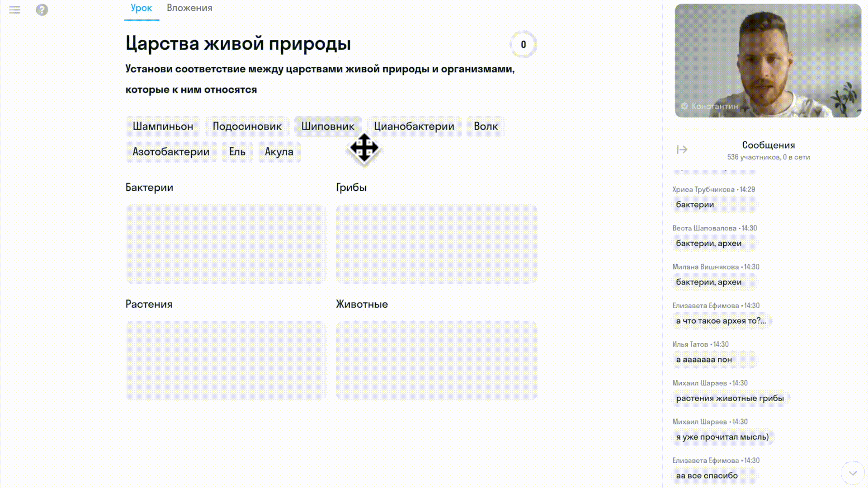Screen dimensions: 868x488
Task: Click the score counter circle showing 0
Action: click(x=523, y=44)
